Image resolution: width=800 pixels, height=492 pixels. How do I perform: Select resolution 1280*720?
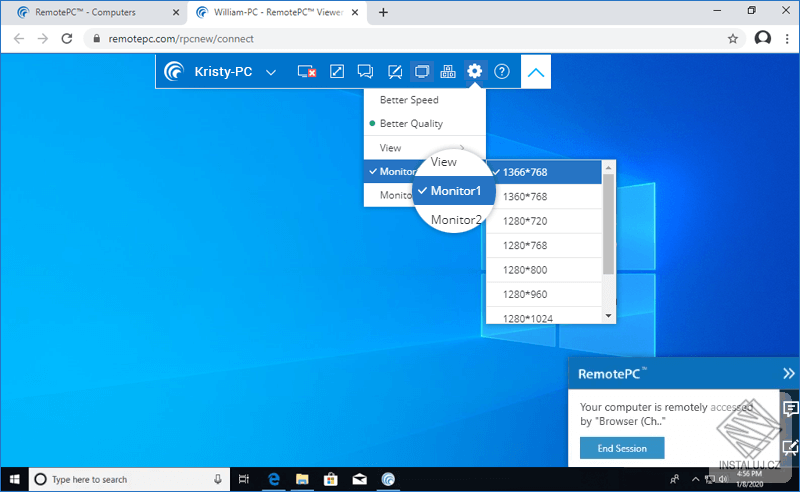pos(544,221)
